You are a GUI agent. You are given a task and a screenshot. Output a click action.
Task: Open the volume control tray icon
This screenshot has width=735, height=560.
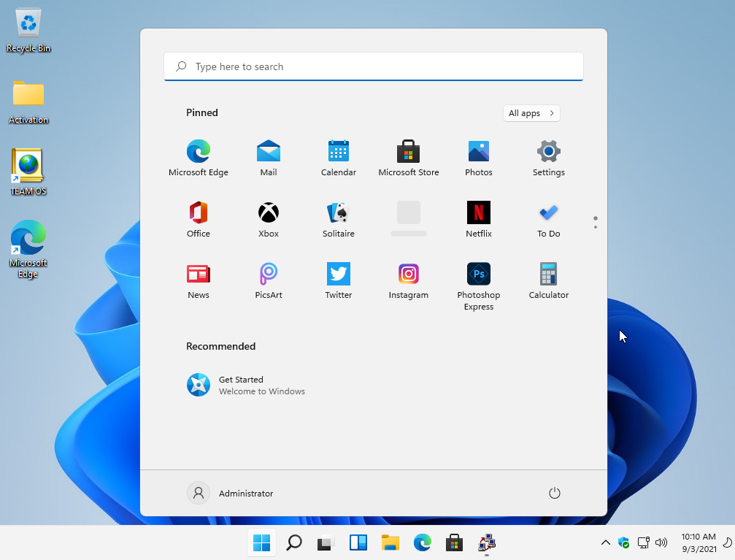tap(661, 542)
